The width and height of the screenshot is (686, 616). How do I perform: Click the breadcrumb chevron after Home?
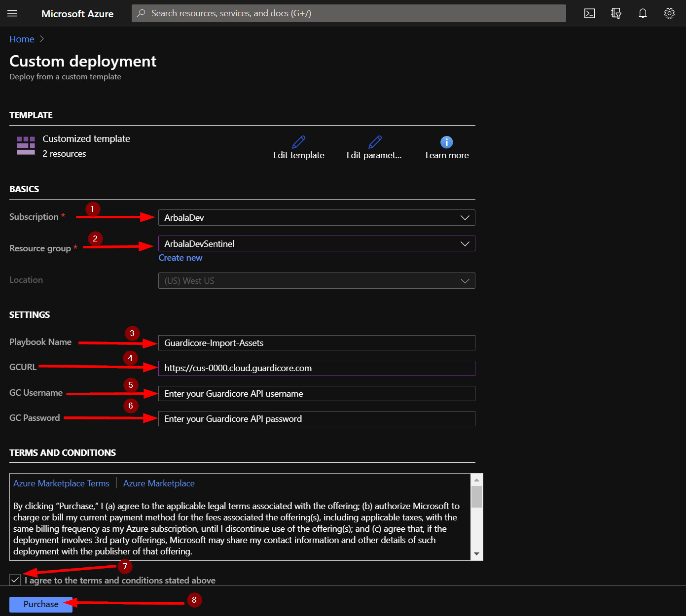tap(42, 39)
